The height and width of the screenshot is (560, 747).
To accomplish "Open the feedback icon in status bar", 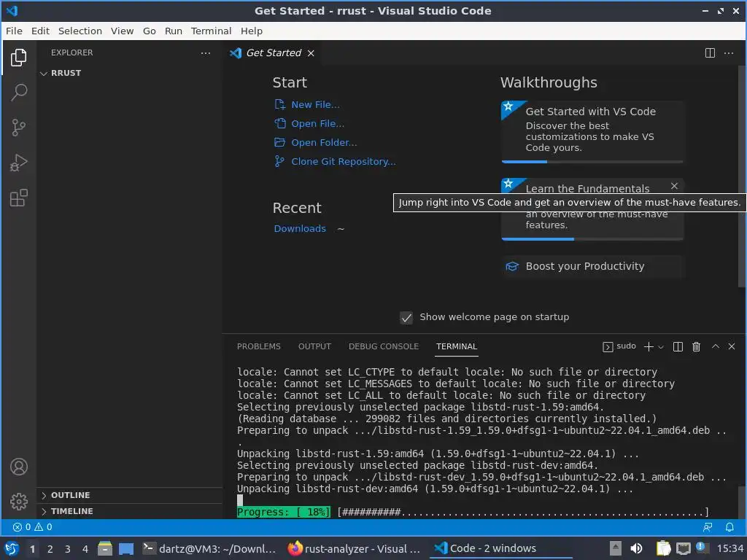I will point(708,526).
